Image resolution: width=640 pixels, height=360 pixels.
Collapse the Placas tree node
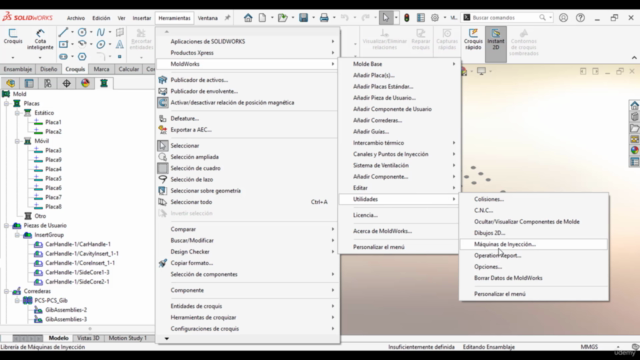coord(6,104)
